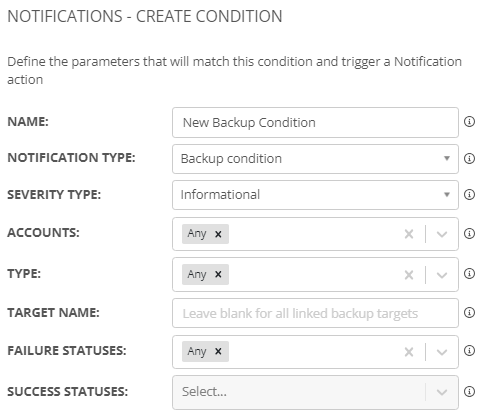
Task: Expand the Failure Statuses dropdown chevron
Action: [x=442, y=352]
